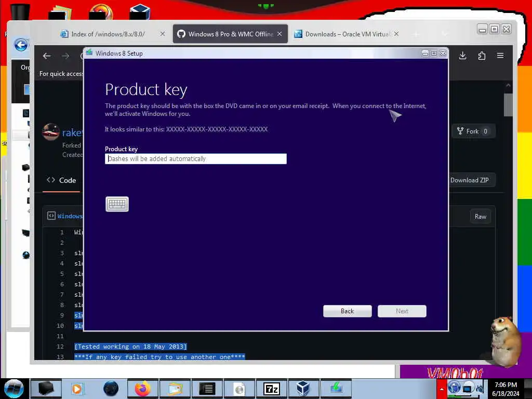Viewport: 532px width, 399px height.
Task: Click the Raw button on the gist file
Action: point(481,217)
